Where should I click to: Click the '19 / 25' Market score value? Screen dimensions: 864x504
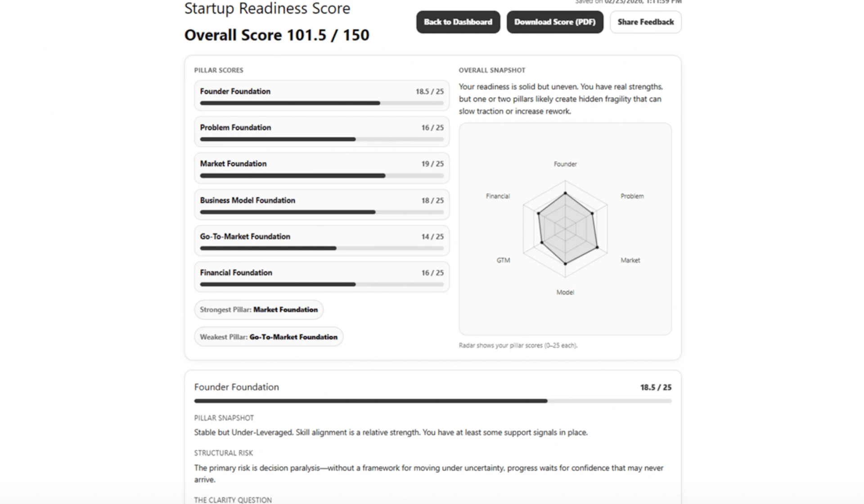[x=432, y=164]
